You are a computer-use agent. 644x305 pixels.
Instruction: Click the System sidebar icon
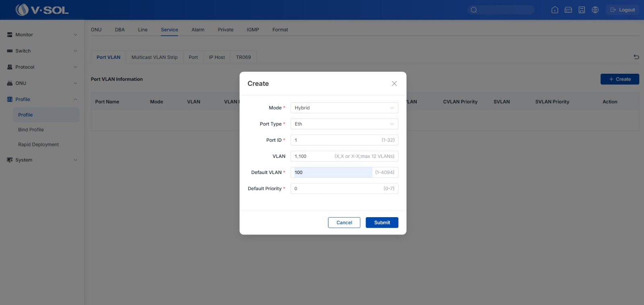tap(10, 160)
